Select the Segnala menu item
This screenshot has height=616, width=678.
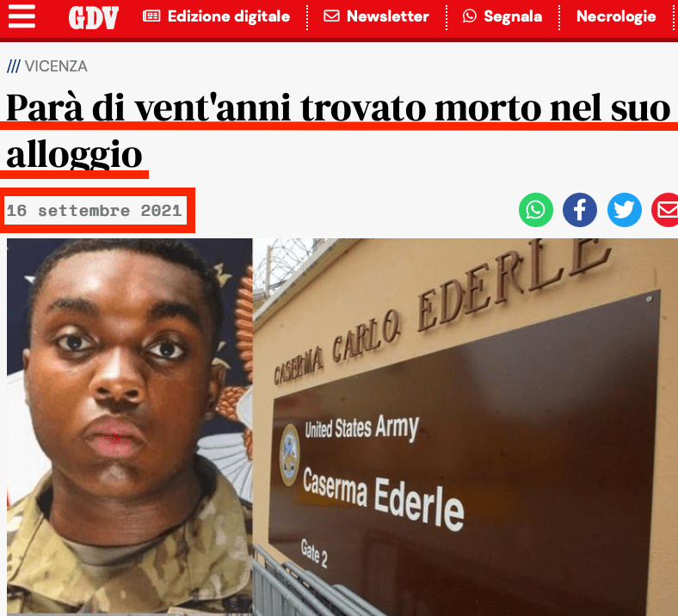coord(513,16)
